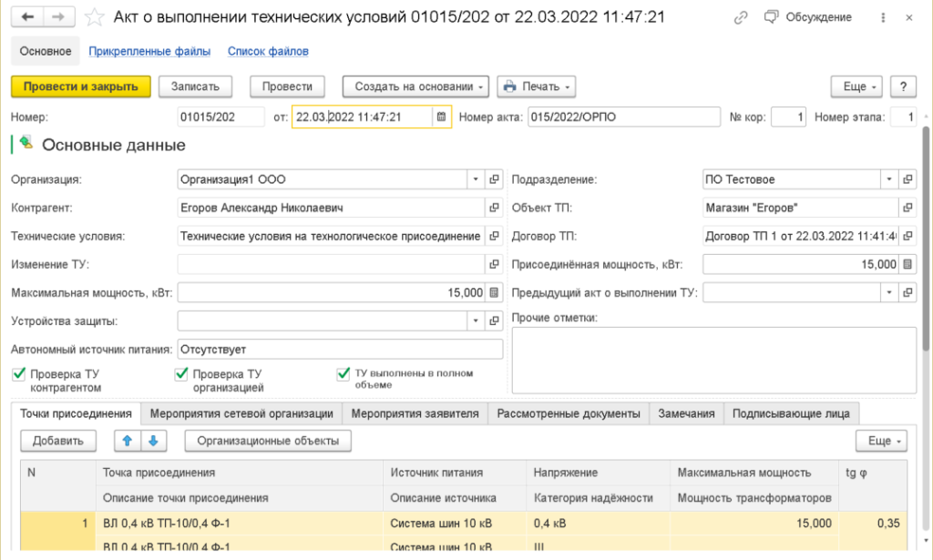Open the calendar picker for document date
This screenshot has height=560, width=933.
pyautogui.click(x=441, y=117)
